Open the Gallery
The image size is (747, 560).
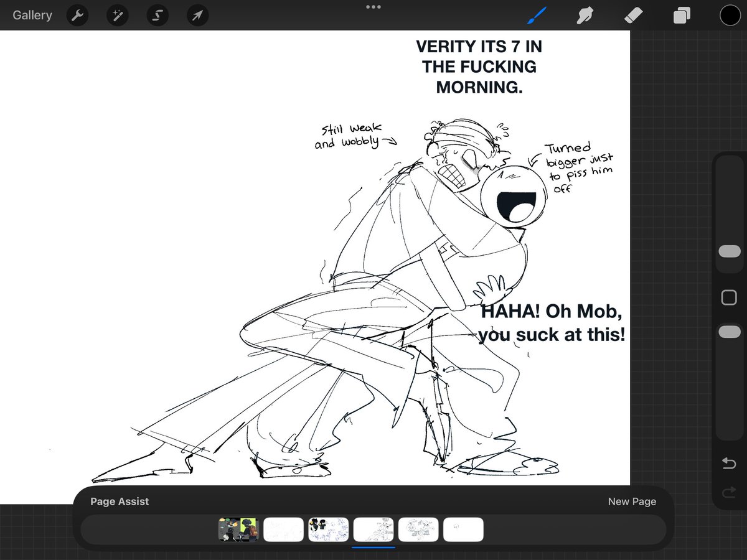[32, 16]
